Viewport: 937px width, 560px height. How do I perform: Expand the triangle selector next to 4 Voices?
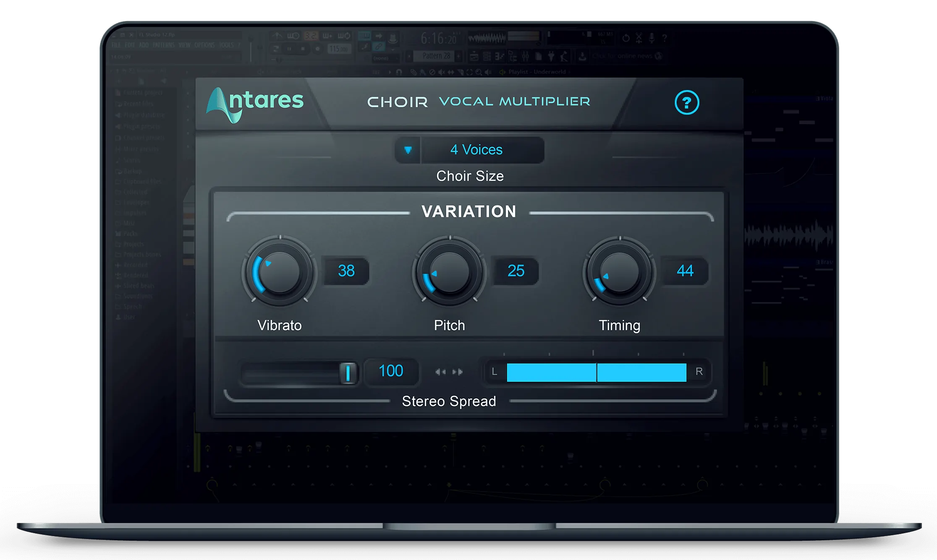click(x=407, y=150)
